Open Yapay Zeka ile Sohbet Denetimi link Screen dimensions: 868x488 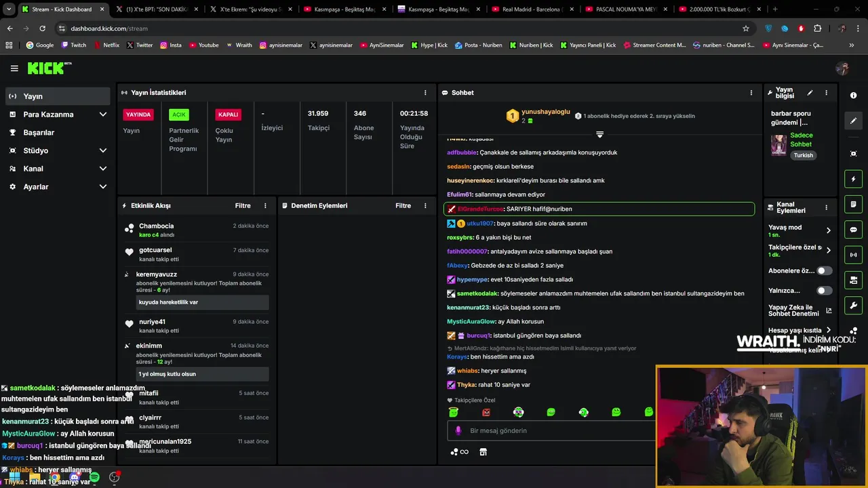(x=800, y=310)
